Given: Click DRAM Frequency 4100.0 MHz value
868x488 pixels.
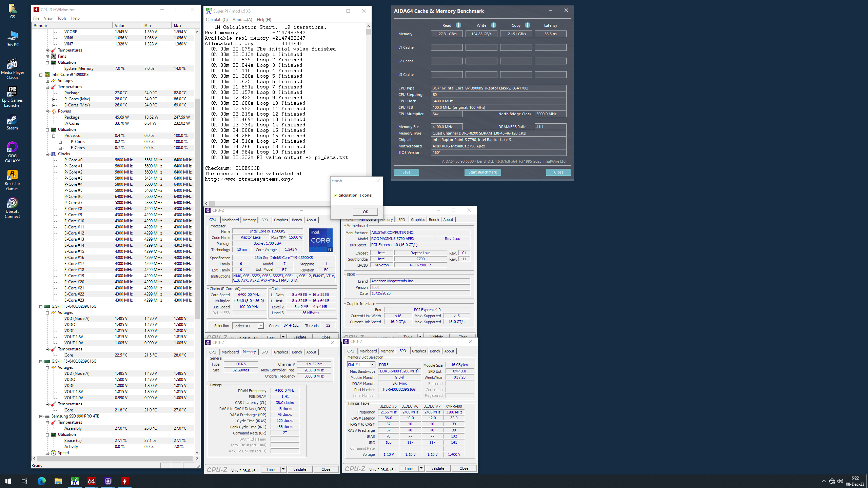Looking at the screenshot, I should [x=285, y=390].
